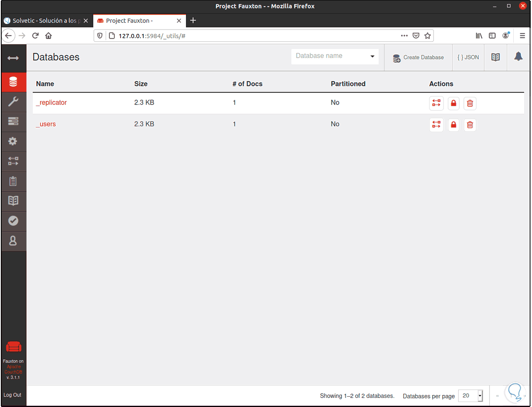Click the Actions column header

tap(441, 84)
